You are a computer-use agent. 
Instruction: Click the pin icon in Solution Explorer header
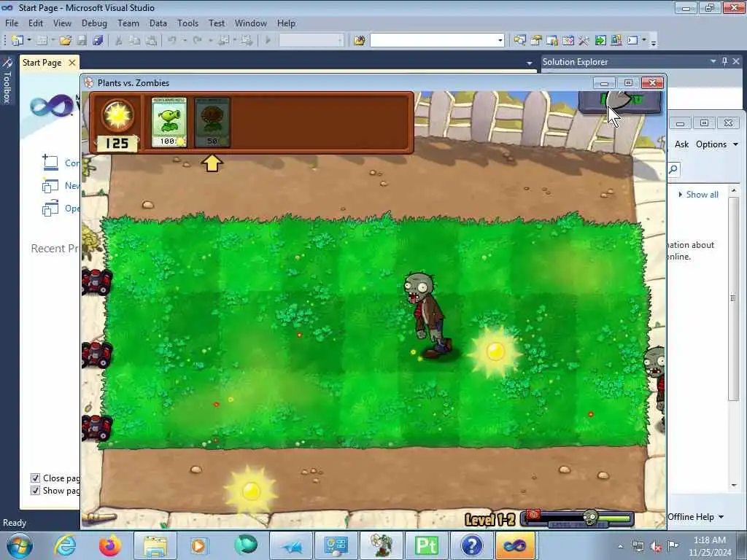click(x=724, y=61)
